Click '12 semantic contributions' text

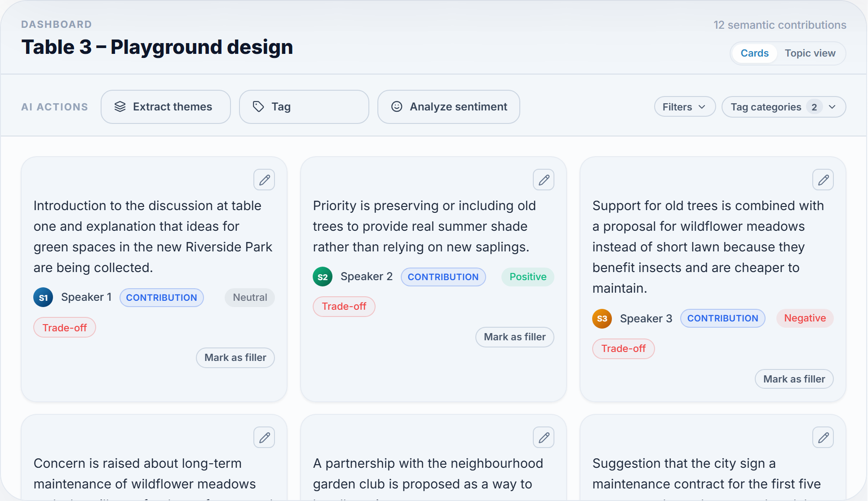tap(780, 25)
